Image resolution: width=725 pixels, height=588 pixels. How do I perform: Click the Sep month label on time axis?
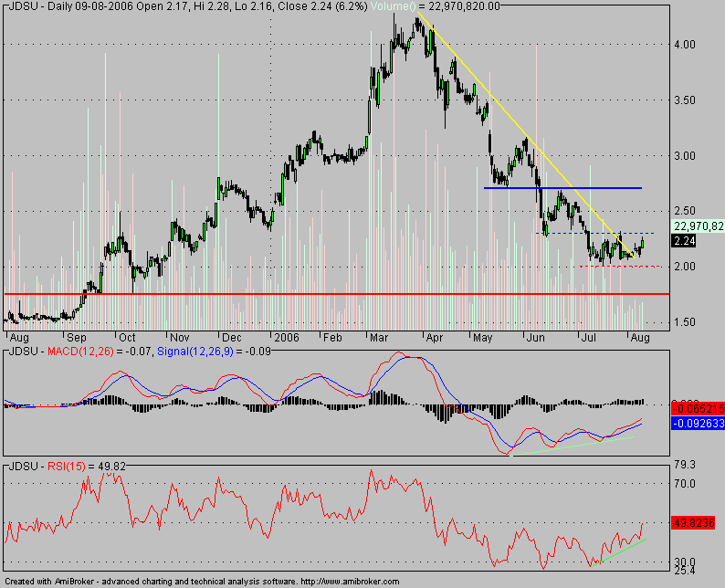pos(77,338)
